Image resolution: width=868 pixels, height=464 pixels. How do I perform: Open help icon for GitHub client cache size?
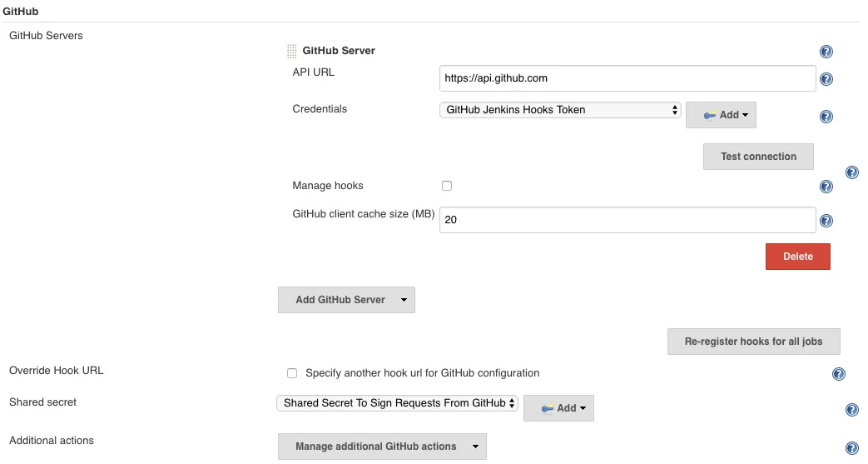(826, 221)
